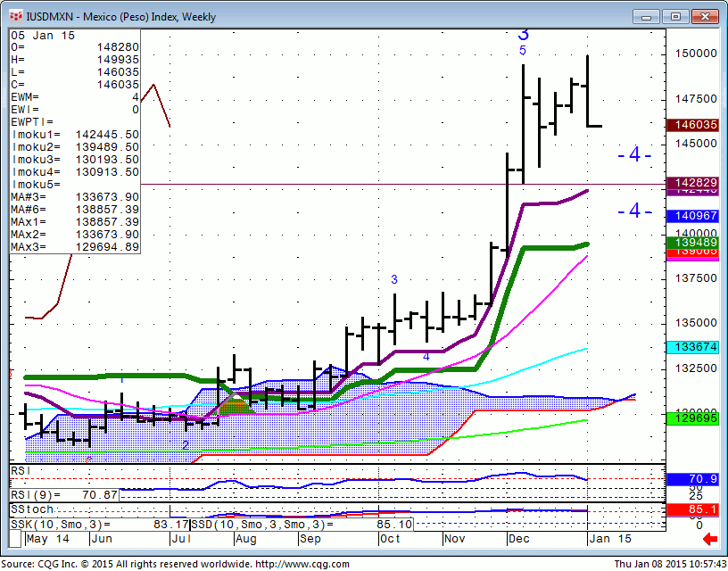Click the Jan 15 time axis label

610,539
